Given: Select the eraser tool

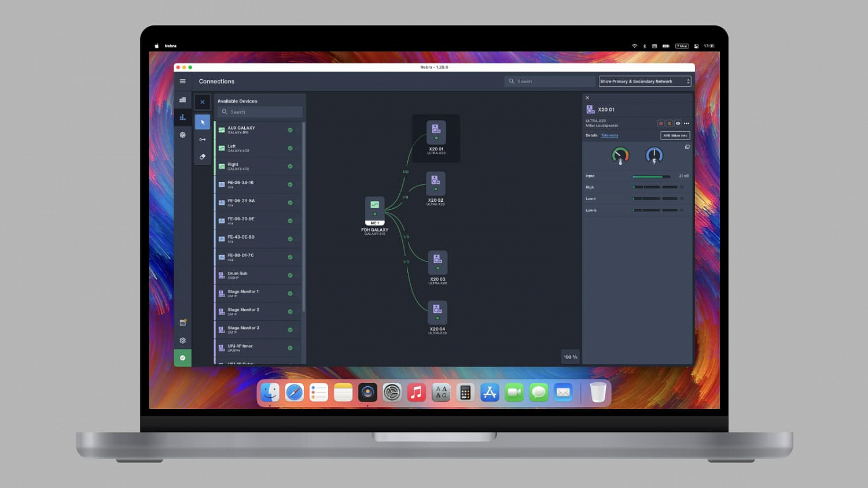Looking at the screenshot, I should (203, 157).
